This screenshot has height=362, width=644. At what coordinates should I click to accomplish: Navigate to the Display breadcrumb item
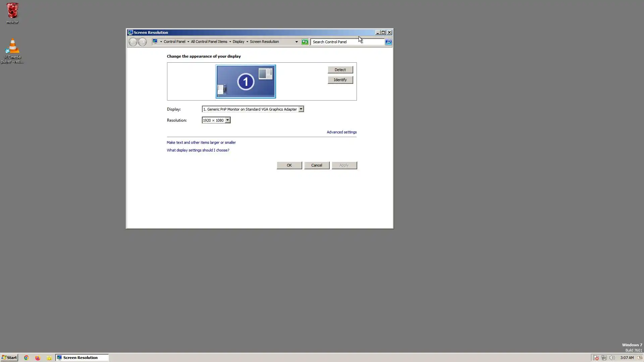point(238,42)
